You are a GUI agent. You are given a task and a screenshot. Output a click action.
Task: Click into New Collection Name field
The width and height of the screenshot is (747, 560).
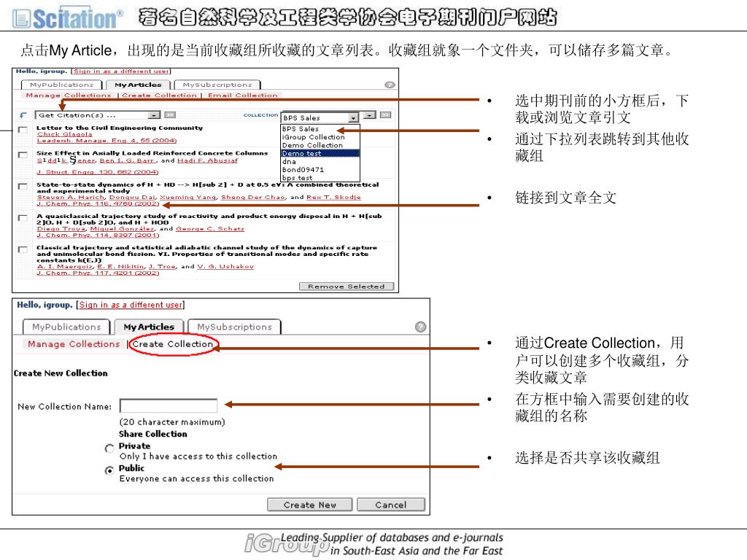pyautogui.click(x=169, y=405)
